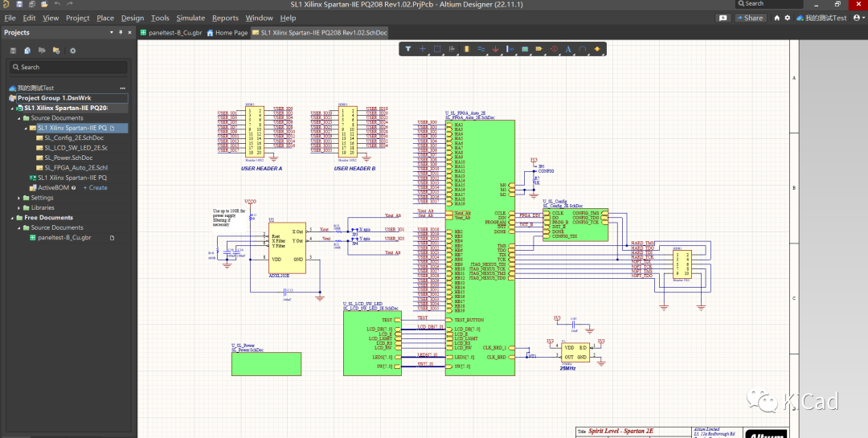Image resolution: width=868 pixels, height=438 pixels.
Task: Collapse the project's Source Documents folder
Action: click(18, 118)
